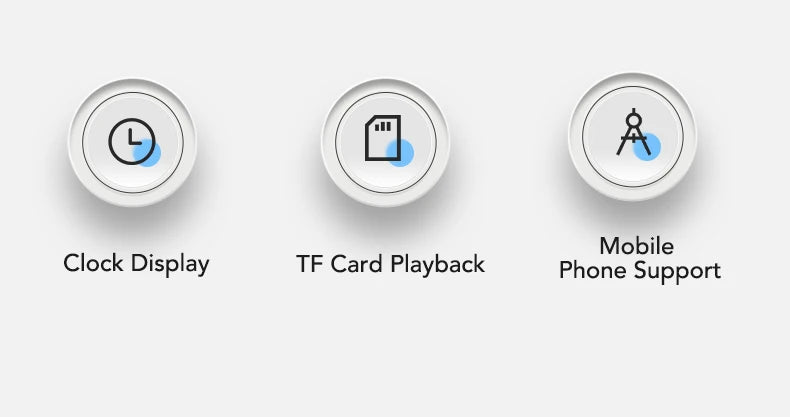The image size is (790, 417).
Task: Click the word Display
Action: coord(170,264)
